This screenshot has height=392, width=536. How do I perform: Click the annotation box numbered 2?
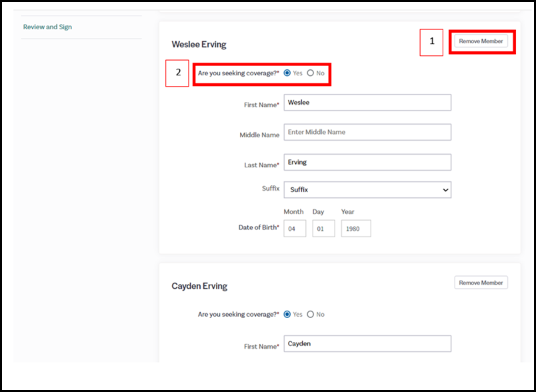[x=177, y=73]
